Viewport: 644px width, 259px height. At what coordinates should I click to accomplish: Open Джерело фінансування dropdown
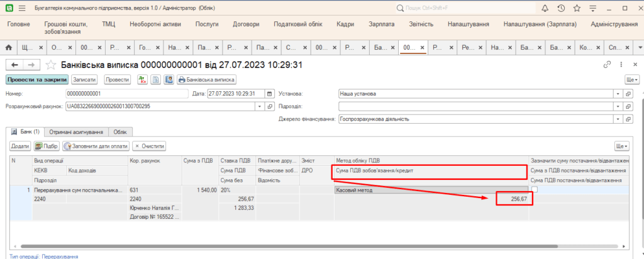[x=618, y=118]
